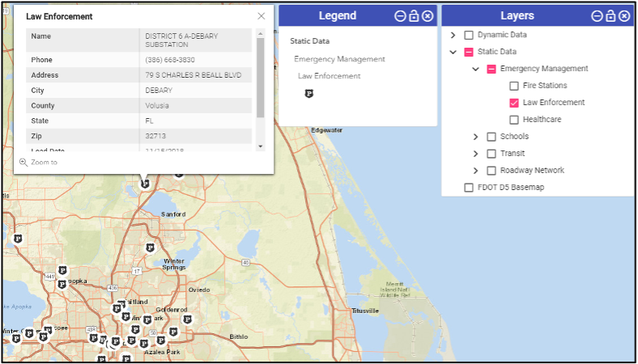Turn on the Healthcare layer checkbox
This screenshot has width=638, height=364.
[514, 120]
